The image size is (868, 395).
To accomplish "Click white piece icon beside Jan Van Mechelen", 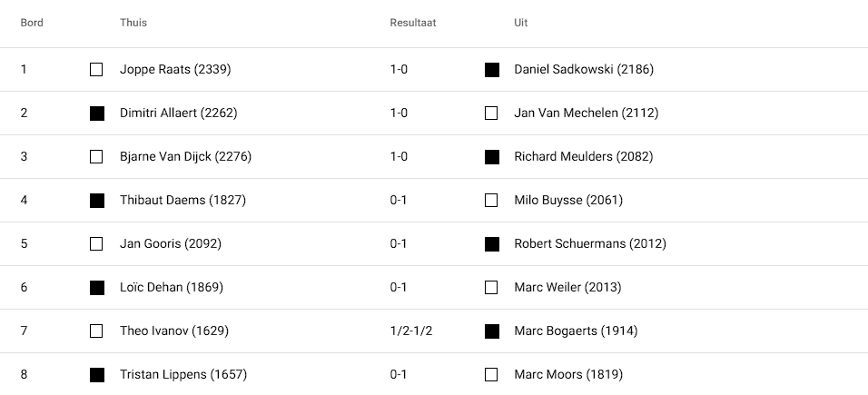I will (492, 114).
